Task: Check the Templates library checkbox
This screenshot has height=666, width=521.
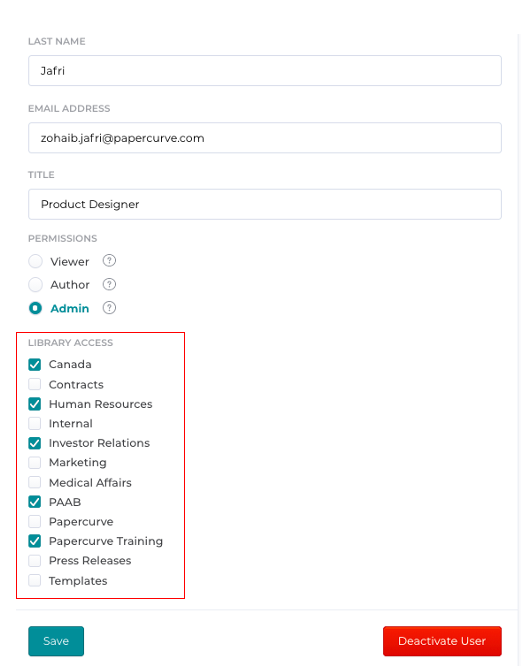Action: pos(35,581)
